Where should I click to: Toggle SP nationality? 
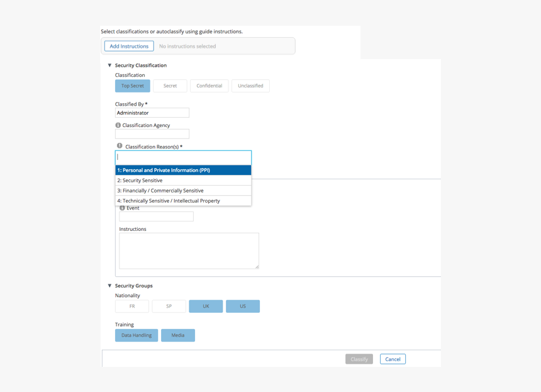169,306
